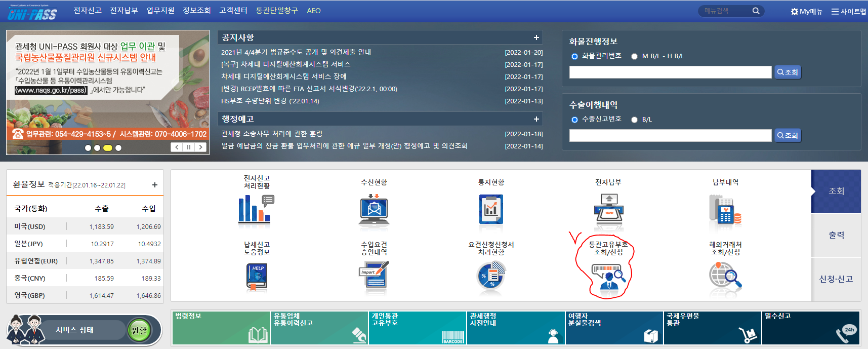Pause the banner slideshow

(189, 147)
